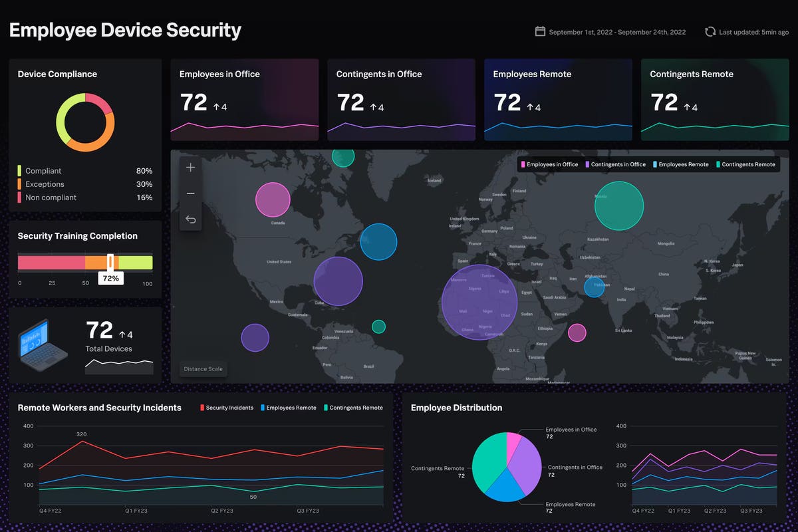Expand the Compliant row in Device Compliance
798x532 pixels.
[x=84, y=171]
